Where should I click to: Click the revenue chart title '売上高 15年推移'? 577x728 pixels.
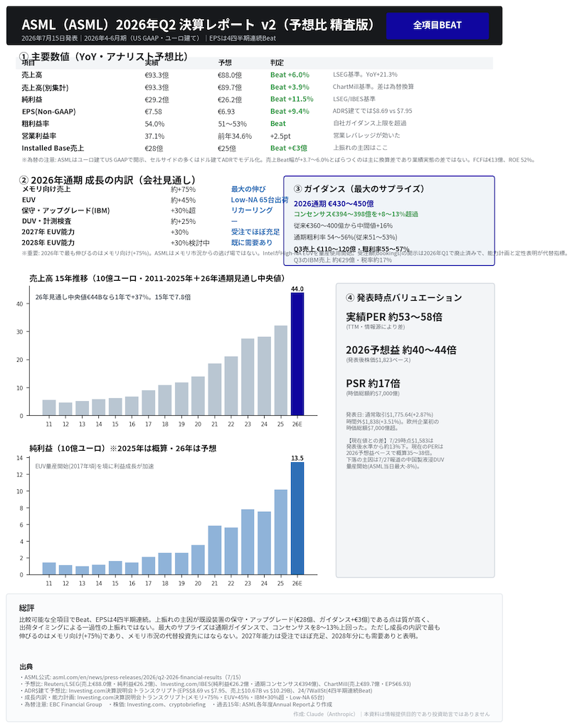pyautogui.click(x=58, y=278)
